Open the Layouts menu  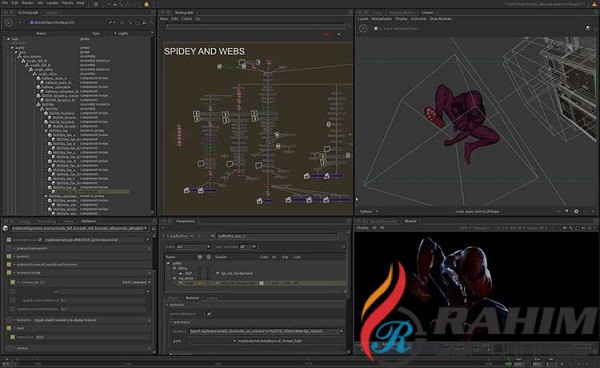(52, 3)
